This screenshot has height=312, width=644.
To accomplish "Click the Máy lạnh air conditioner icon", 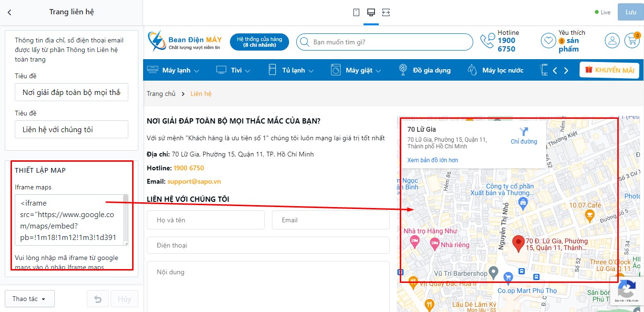I will 153,70.
